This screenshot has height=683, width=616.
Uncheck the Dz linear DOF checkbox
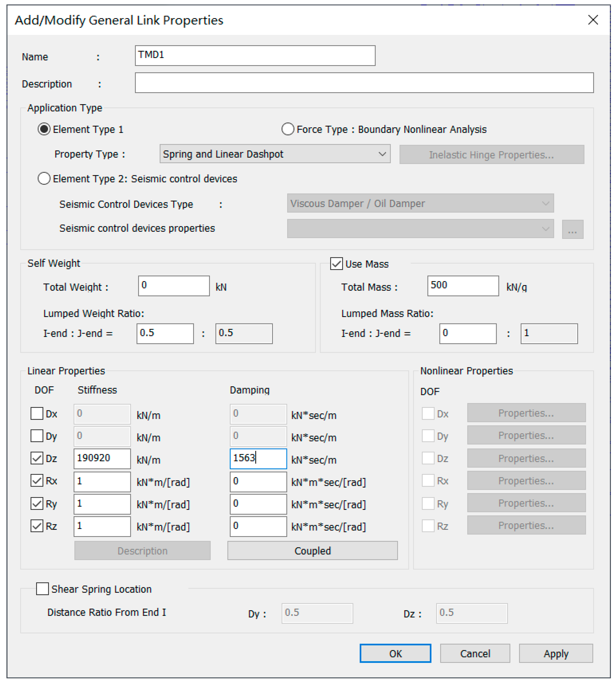pyautogui.click(x=37, y=458)
